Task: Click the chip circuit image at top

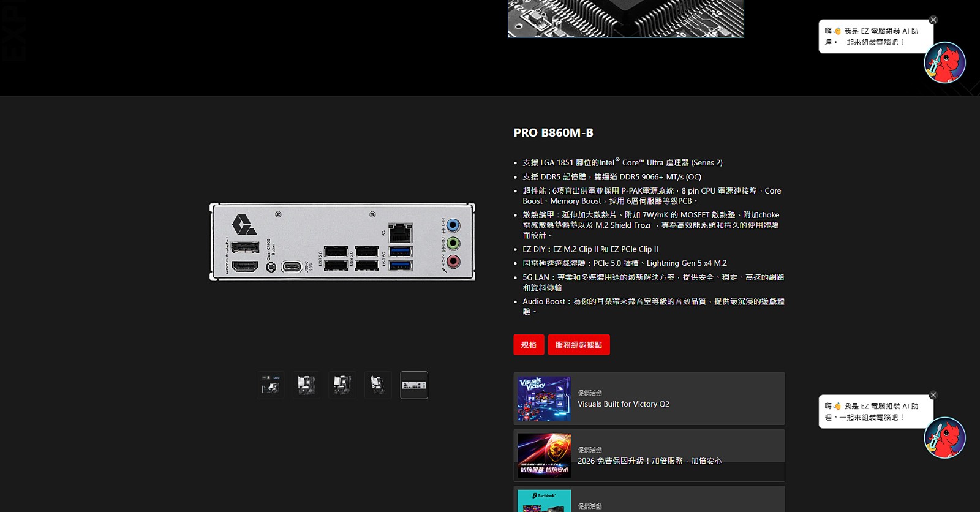Action: click(626, 18)
